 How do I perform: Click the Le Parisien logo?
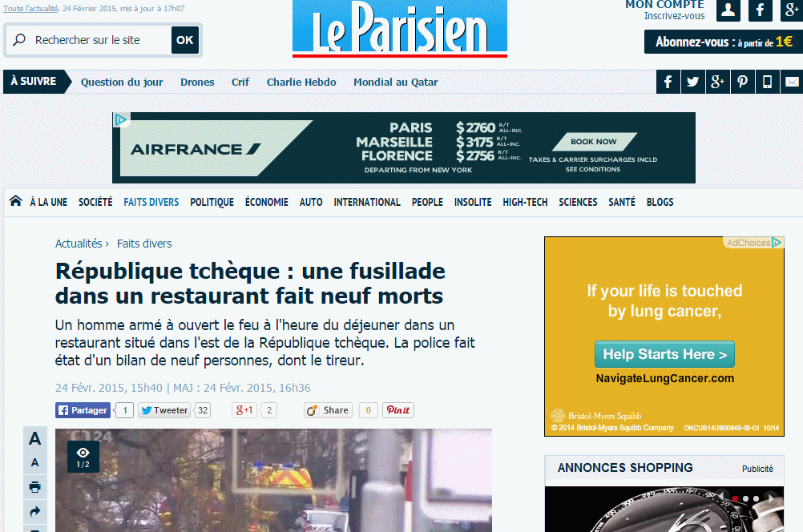point(400,28)
